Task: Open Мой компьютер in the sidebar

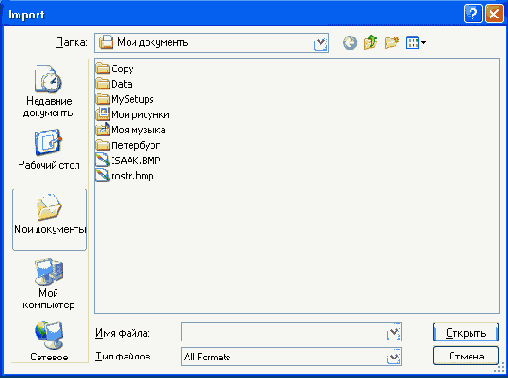Action: 49,284
